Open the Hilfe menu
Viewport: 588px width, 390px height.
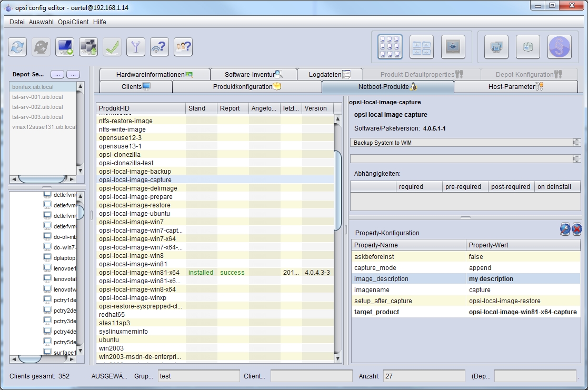tap(99, 22)
